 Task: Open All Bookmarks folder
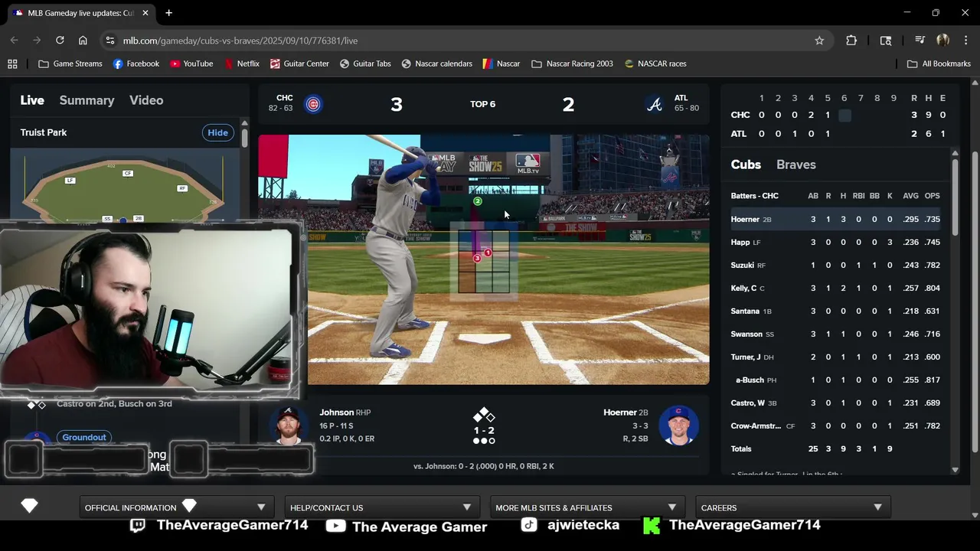[939, 64]
